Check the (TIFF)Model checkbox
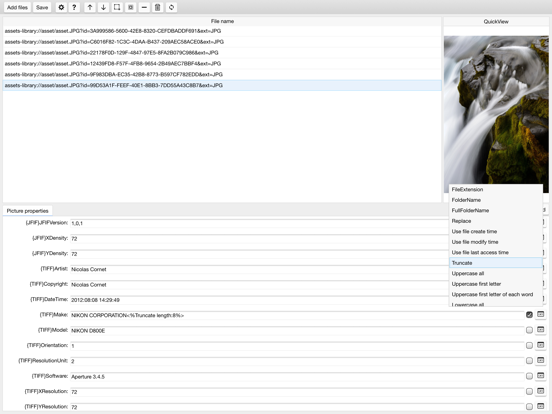This screenshot has height=414, width=552. [x=529, y=330]
